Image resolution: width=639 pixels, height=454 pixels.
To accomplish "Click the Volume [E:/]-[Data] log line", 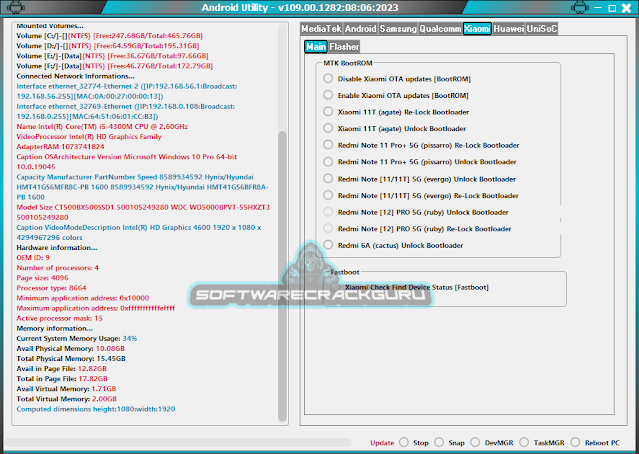I will (x=112, y=56).
